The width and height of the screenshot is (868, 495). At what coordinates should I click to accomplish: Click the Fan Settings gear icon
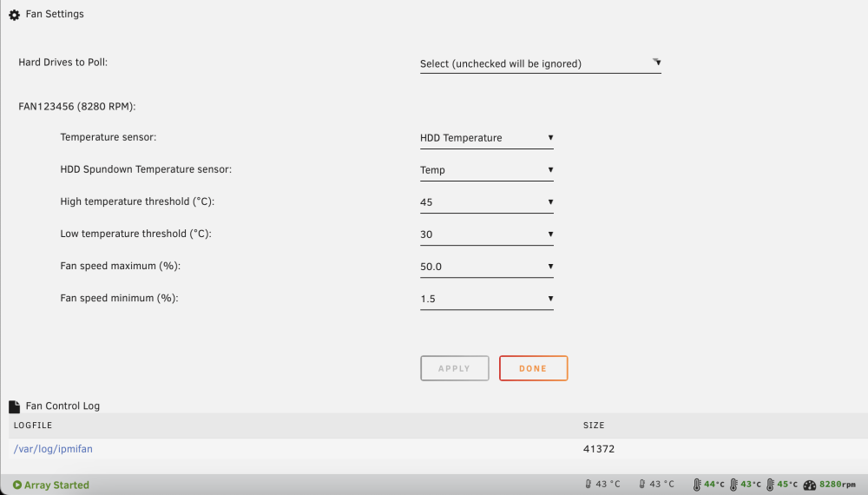(15, 15)
